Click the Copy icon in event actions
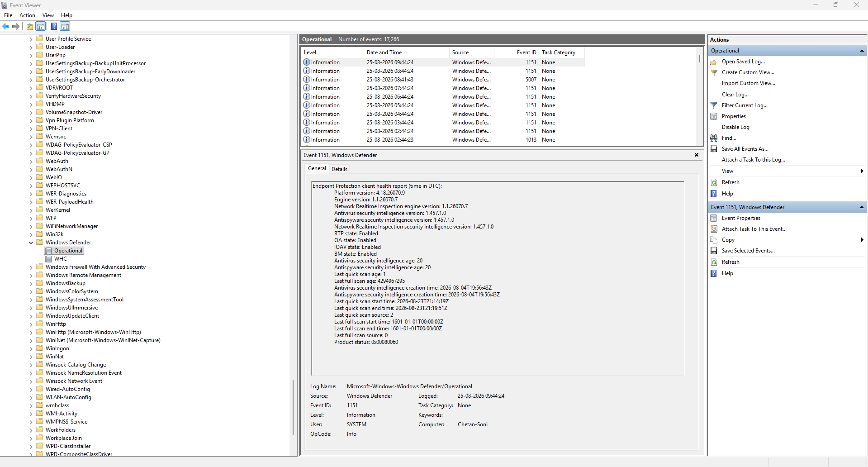 pyautogui.click(x=714, y=240)
